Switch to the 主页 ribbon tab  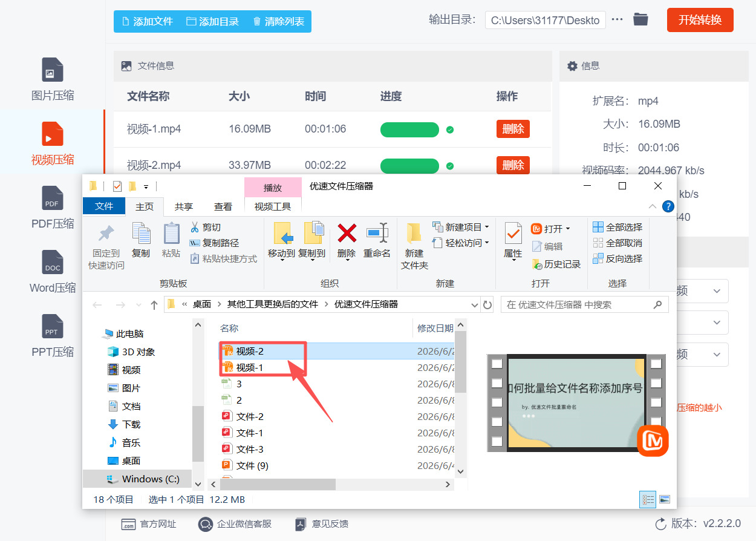145,206
